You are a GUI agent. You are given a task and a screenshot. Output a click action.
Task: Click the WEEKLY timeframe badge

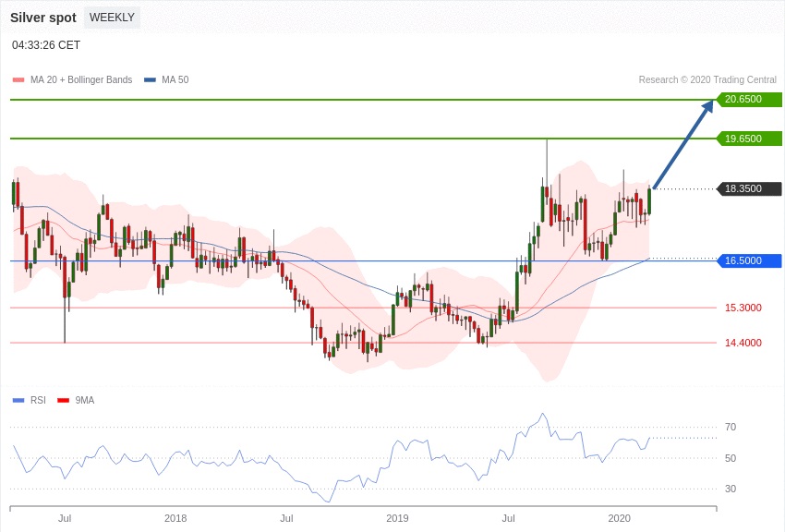pyautogui.click(x=112, y=18)
